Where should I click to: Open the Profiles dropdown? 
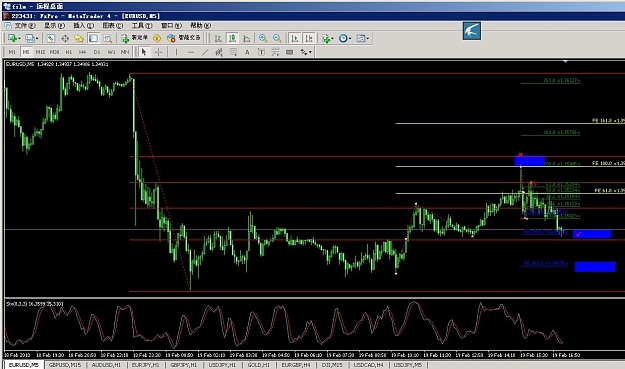32,38
